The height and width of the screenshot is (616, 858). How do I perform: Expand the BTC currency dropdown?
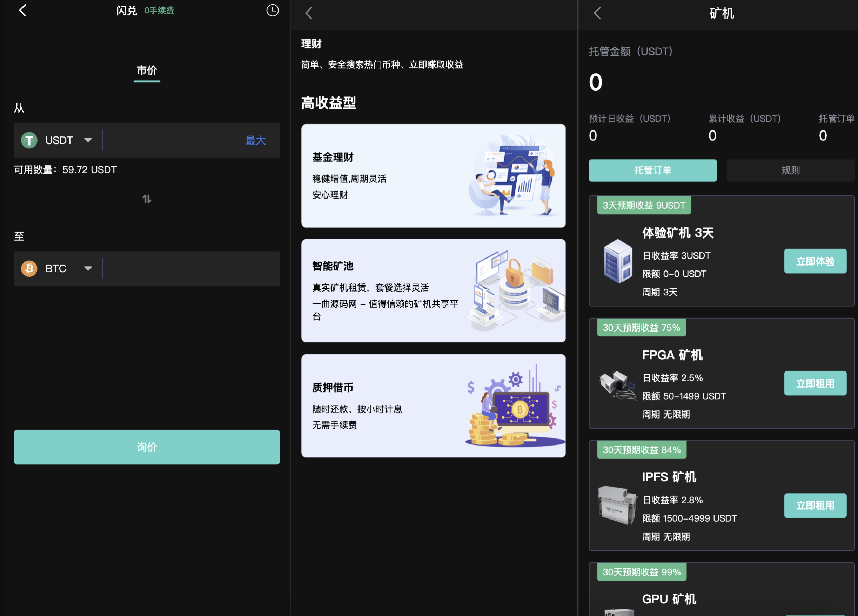[x=88, y=269]
